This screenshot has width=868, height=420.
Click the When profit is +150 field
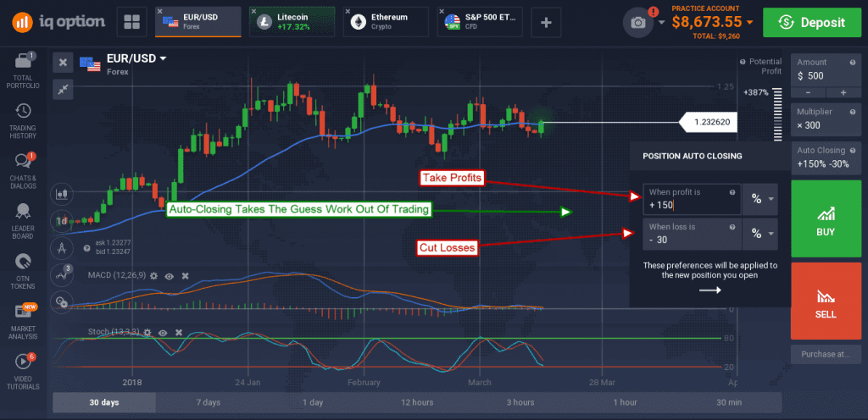(692, 200)
